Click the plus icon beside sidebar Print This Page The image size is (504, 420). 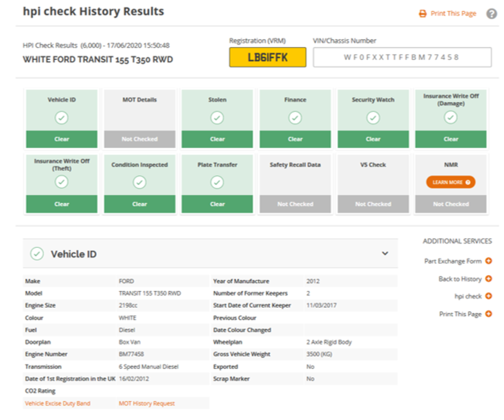(x=488, y=314)
